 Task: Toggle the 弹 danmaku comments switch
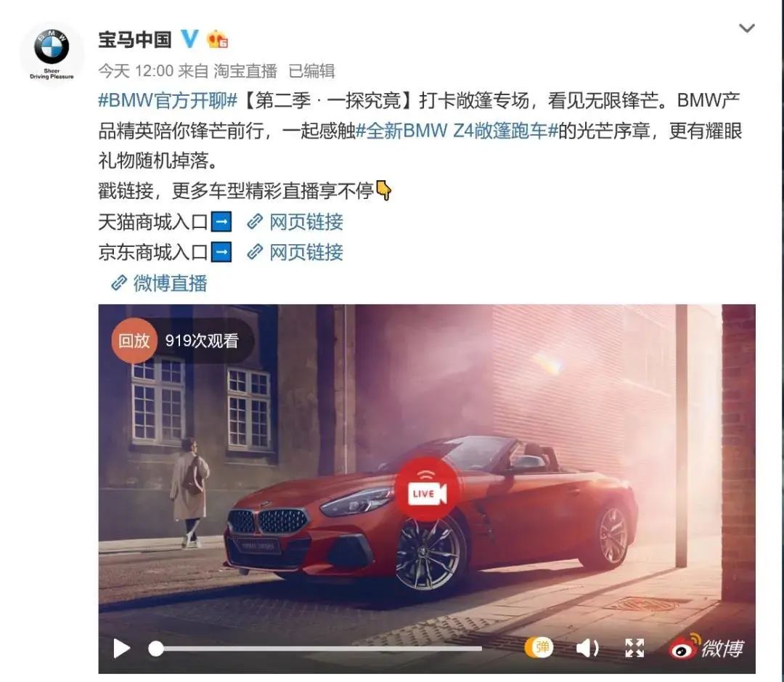539,647
